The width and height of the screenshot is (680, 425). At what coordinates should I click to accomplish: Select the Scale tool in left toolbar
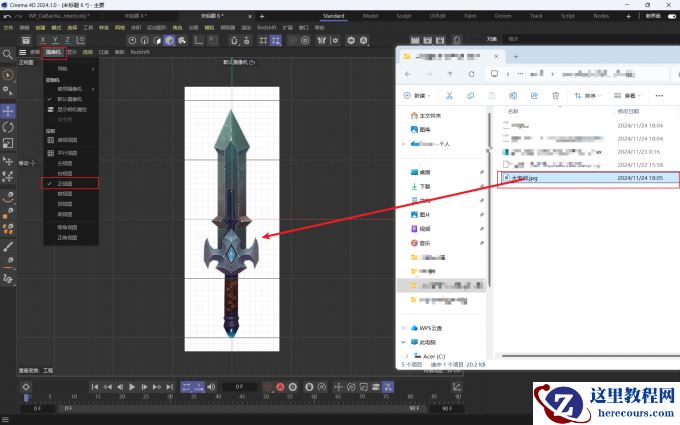coord(8,143)
